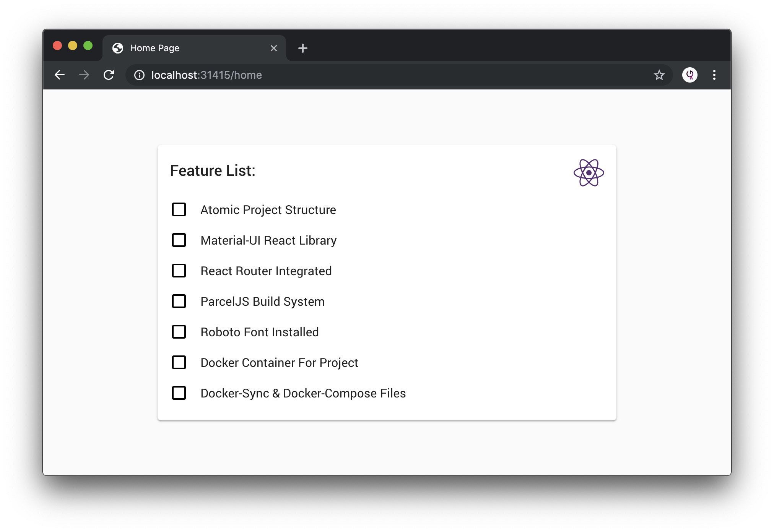Open Chrome three-dot menu
The height and width of the screenshot is (532, 774).
click(x=714, y=75)
